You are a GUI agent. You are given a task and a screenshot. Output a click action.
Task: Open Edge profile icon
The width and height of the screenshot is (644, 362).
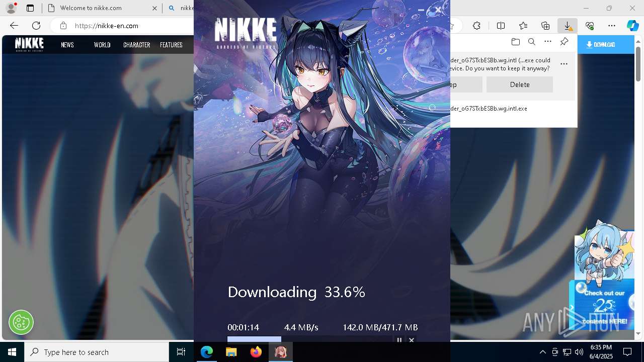click(11, 8)
